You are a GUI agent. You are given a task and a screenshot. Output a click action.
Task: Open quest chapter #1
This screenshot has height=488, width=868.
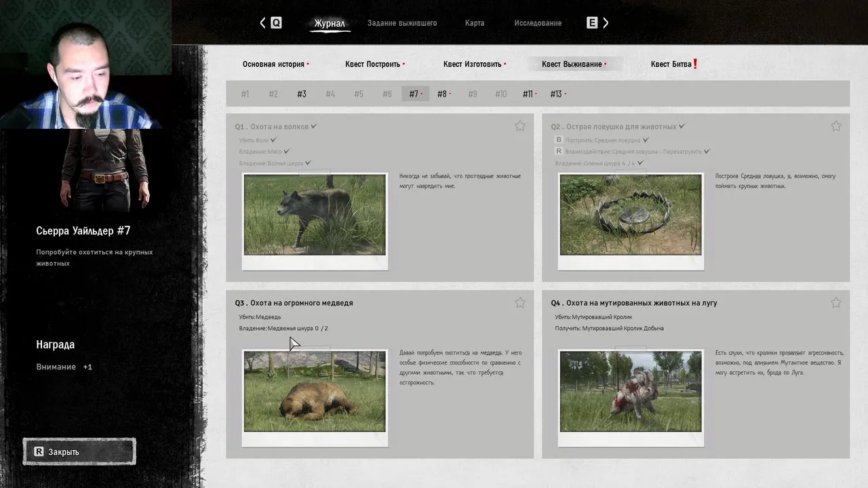pyautogui.click(x=245, y=94)
